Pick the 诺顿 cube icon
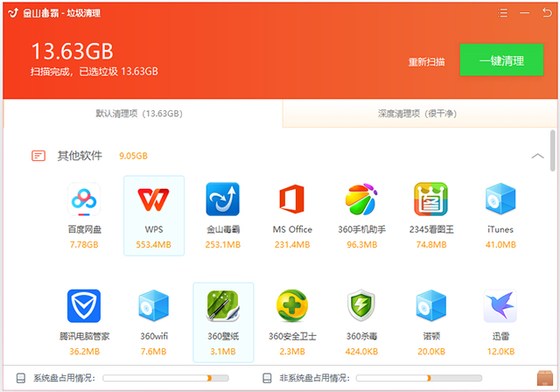Viewport: 560px width, 392px height. (x=431, y=305)
